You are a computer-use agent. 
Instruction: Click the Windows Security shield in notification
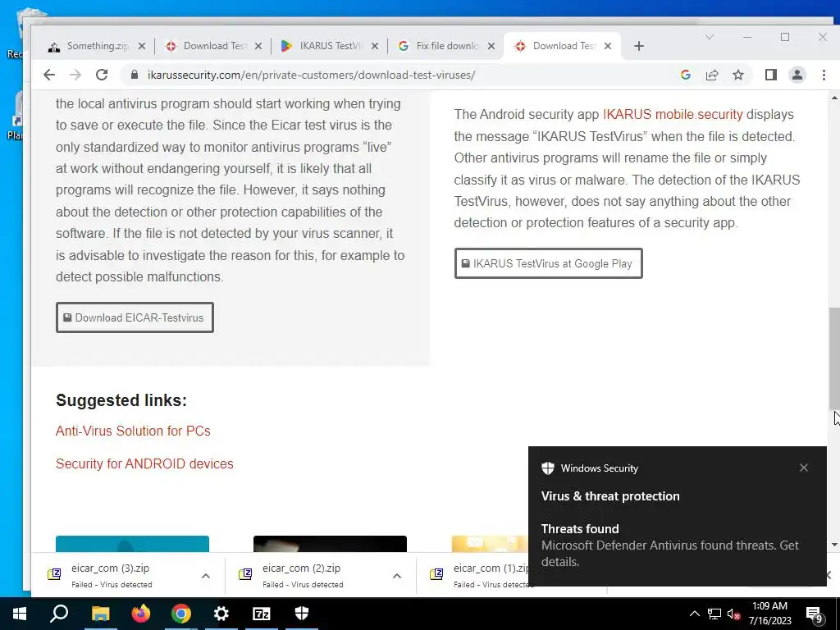pos(547,468)
